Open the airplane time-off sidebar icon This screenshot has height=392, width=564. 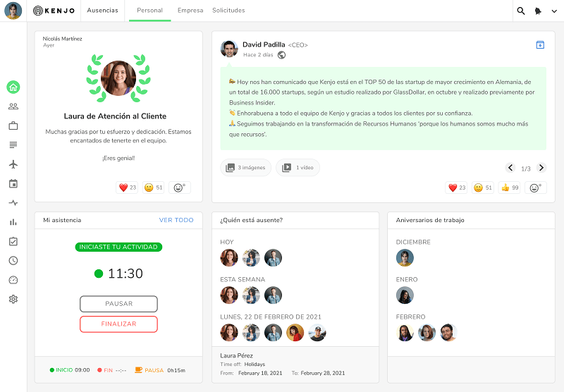pos(13,164)
